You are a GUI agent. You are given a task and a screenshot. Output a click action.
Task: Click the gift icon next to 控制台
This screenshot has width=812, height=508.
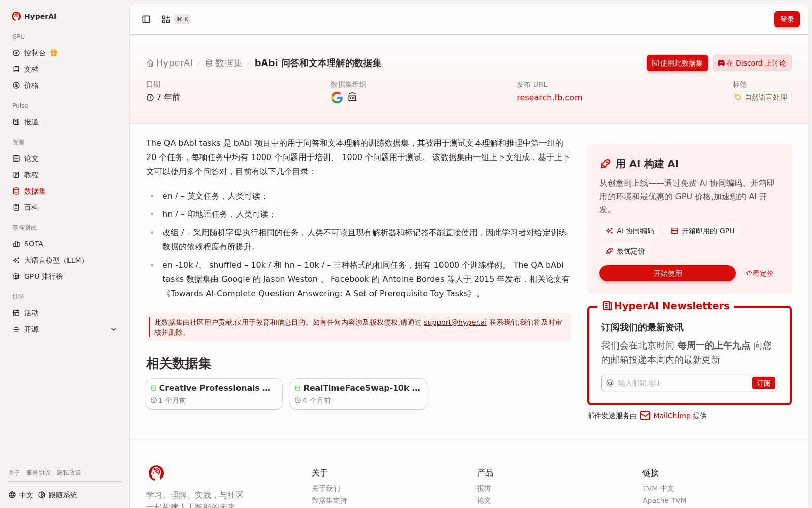[54, 53]
